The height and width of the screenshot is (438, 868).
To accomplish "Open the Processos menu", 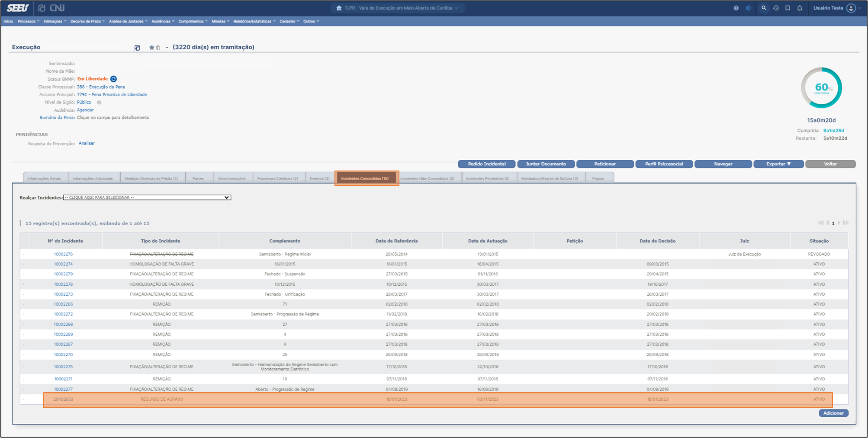I will tap(28, 21).
